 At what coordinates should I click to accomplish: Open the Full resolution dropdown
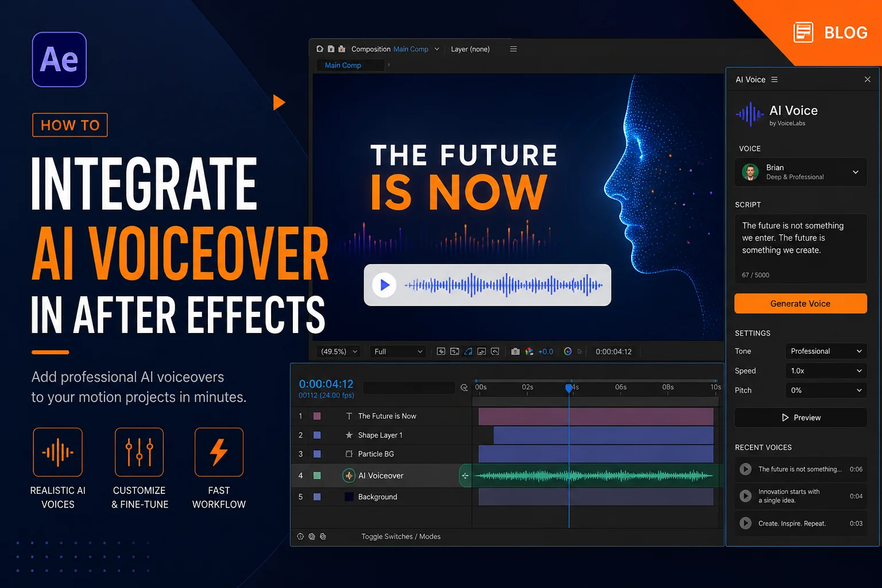click(399, 351)
